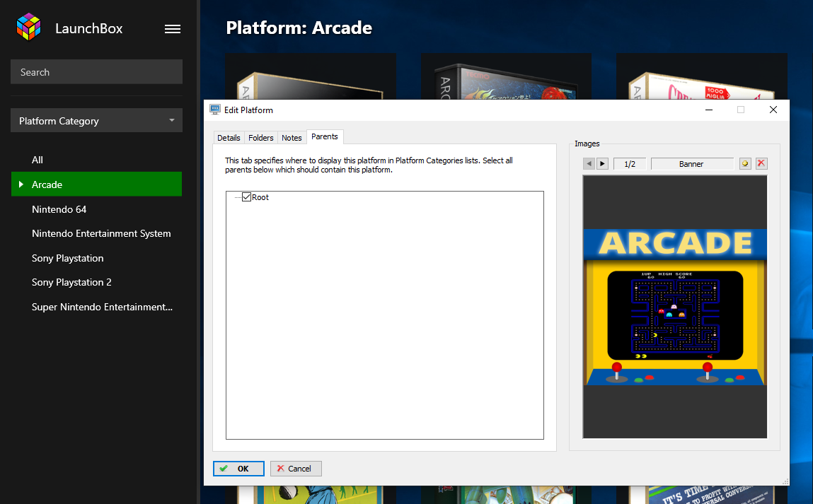Select Sony Playstation in the sidebar
The image size is (813, 504).
click(x=67, y=258)
